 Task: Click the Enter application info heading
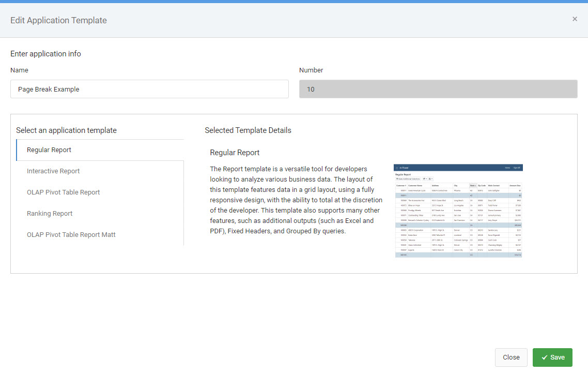tap(45, 54)
